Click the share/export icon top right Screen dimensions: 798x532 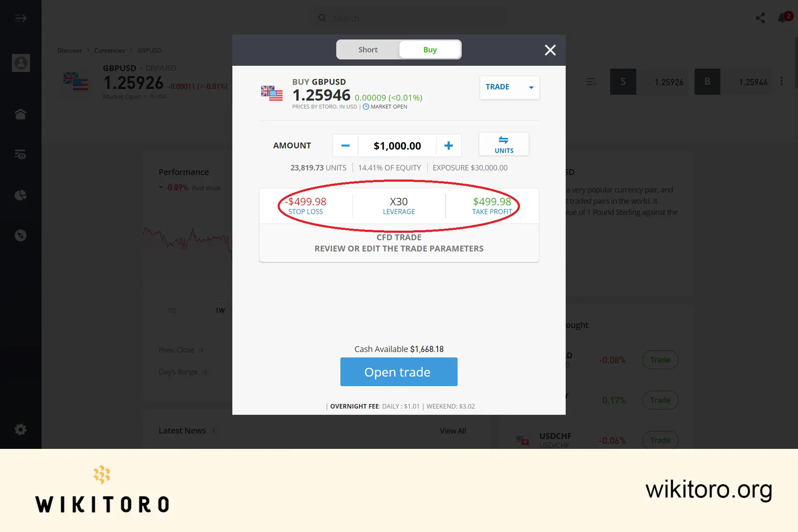point(760,17)
